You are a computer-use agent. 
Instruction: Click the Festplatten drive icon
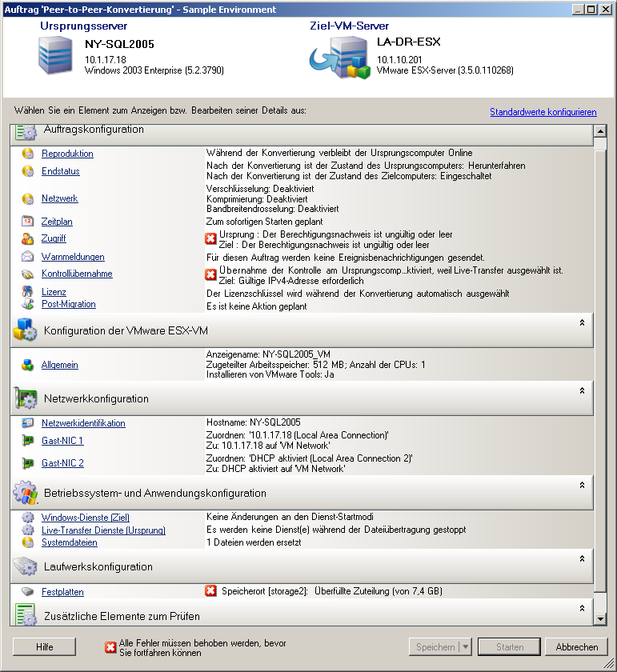[x=28, y=592]
